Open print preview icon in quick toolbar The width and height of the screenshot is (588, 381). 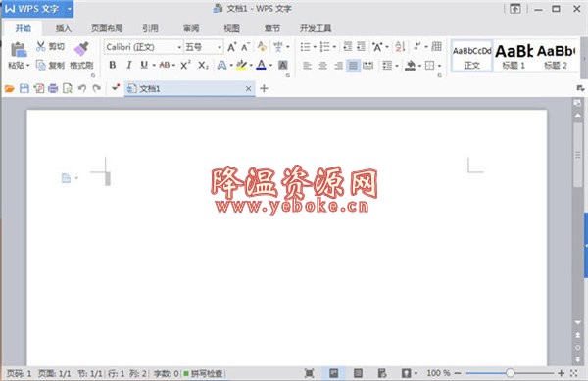pyautogui.click(x=68, y=89)
